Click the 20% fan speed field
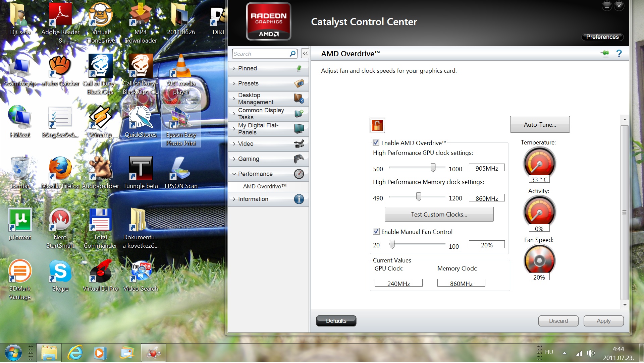This screenshot has height=363, width=644. [x=487, y=245]
